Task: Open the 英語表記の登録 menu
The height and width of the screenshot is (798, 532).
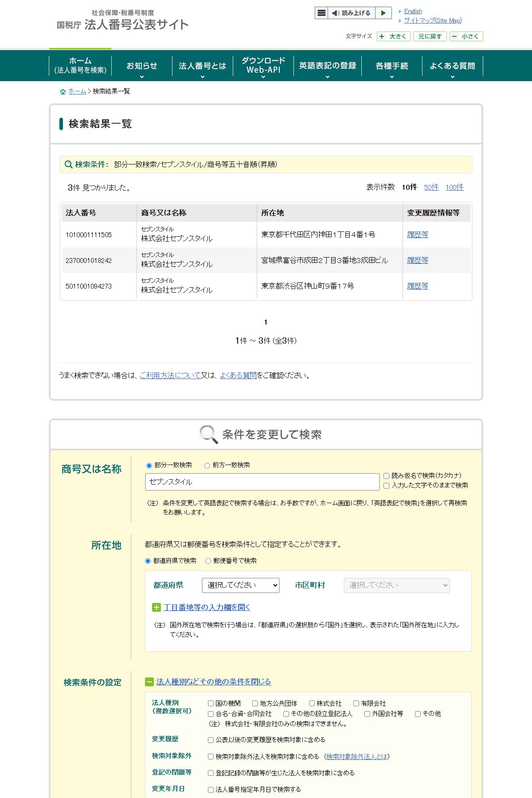Action: (328, 66)
